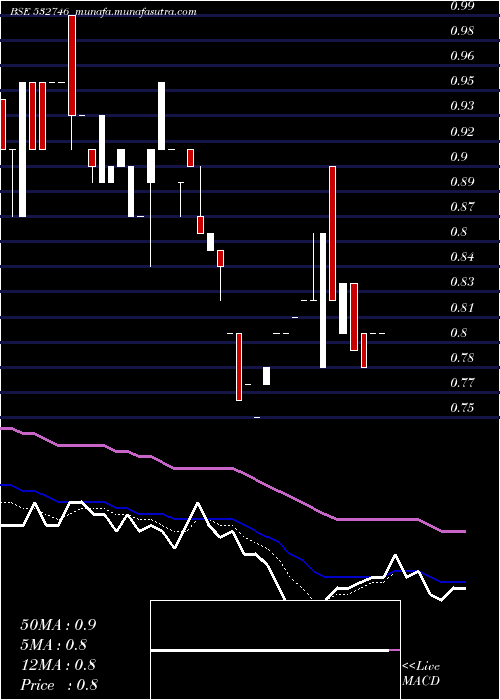The height and width of the screenshot is (700, 500).
Task: Click the 0.96 price axis label
Action: tap(462, 56)
